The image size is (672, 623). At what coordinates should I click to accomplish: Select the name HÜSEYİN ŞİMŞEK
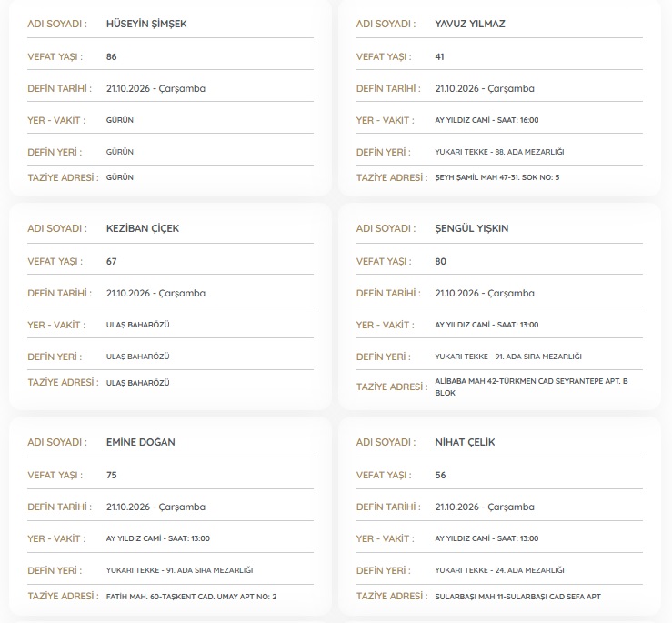click(146, 24)
